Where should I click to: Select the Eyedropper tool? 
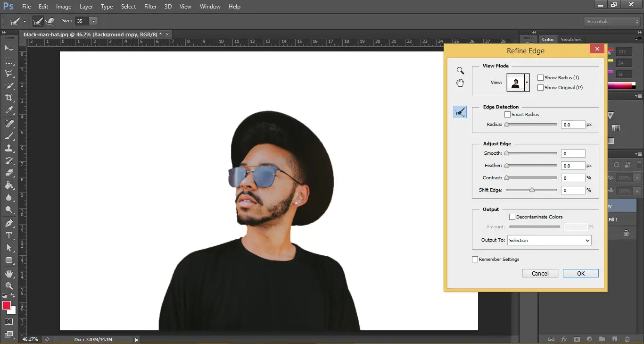9,110
